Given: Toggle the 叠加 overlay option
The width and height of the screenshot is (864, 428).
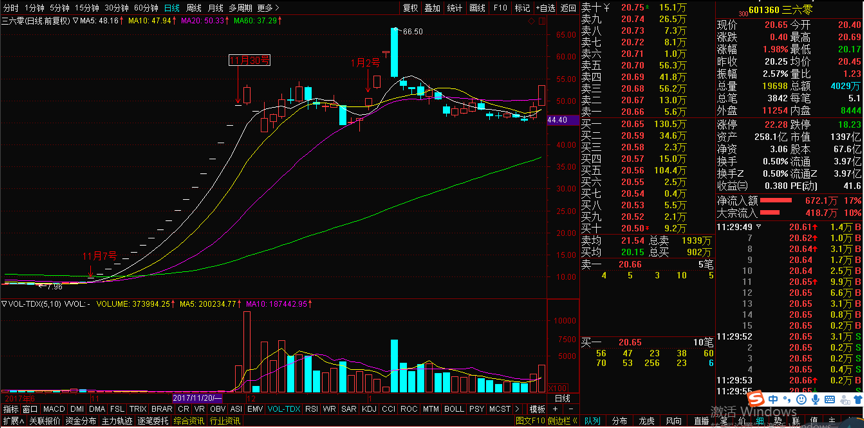Looking at the screenshot, I should pyautogui.click(x=432, y=7).
